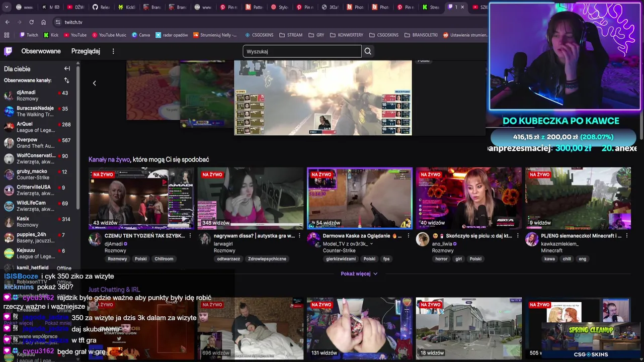Reload the twitch.tv page
The width and height of the screenshot is (644, 362).
coord(31,22)
